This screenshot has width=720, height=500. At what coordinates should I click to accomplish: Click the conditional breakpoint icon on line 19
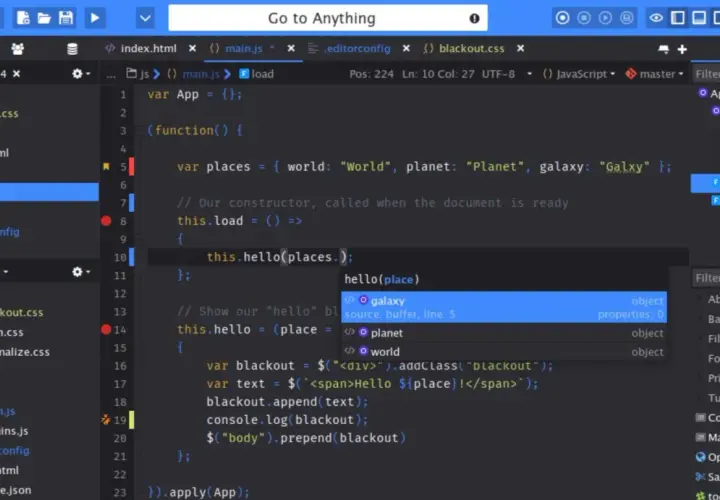click(106, 420)
